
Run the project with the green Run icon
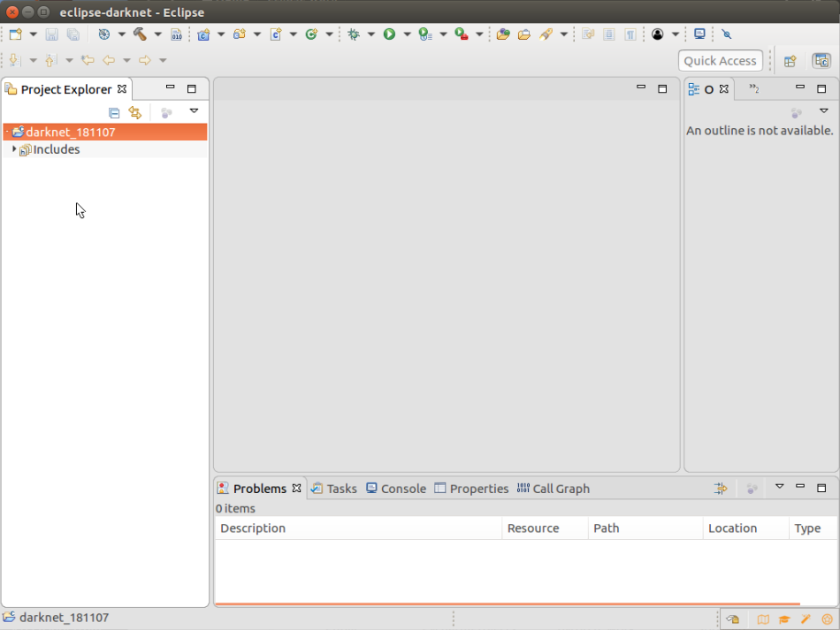[x=389, y=34]
